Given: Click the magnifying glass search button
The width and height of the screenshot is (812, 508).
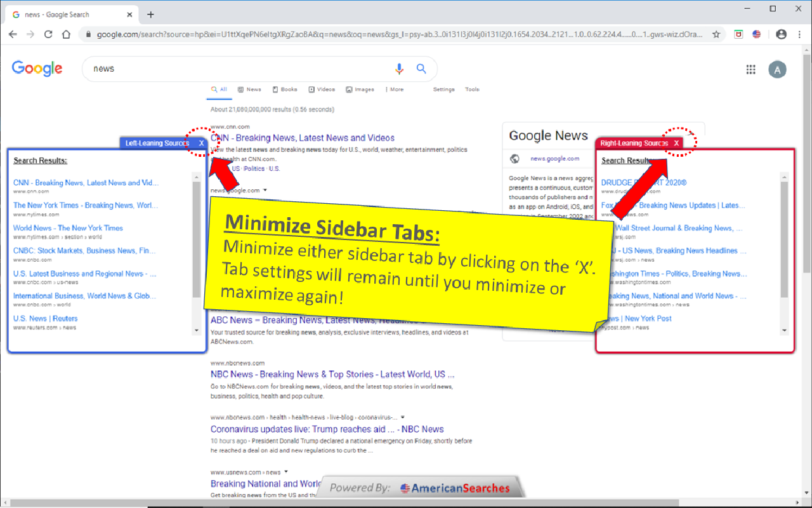Looking at the screenshot, I should click(x=421, y=69).
